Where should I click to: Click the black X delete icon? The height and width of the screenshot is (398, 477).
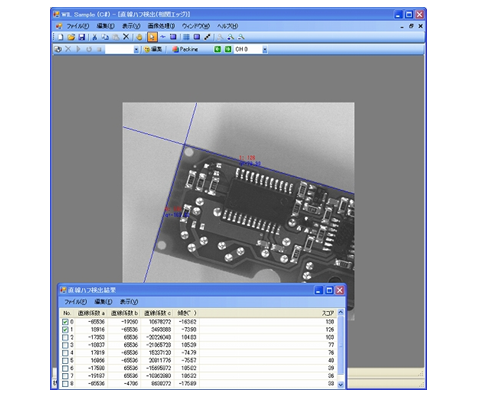(x=126, y=37)
